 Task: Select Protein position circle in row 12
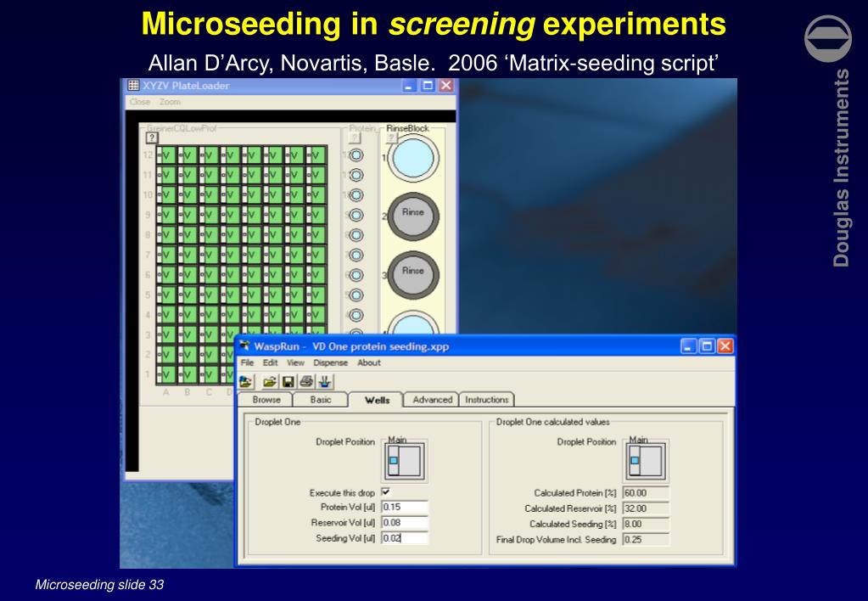click(x=356, y=155)
